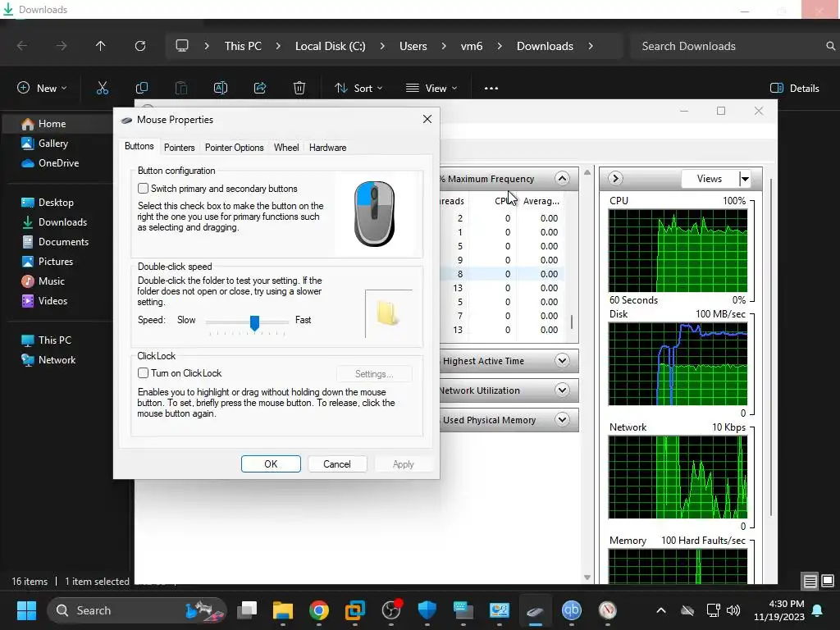Click OK in Mouse Properties
840x630 pixels.
pos(271,464)
